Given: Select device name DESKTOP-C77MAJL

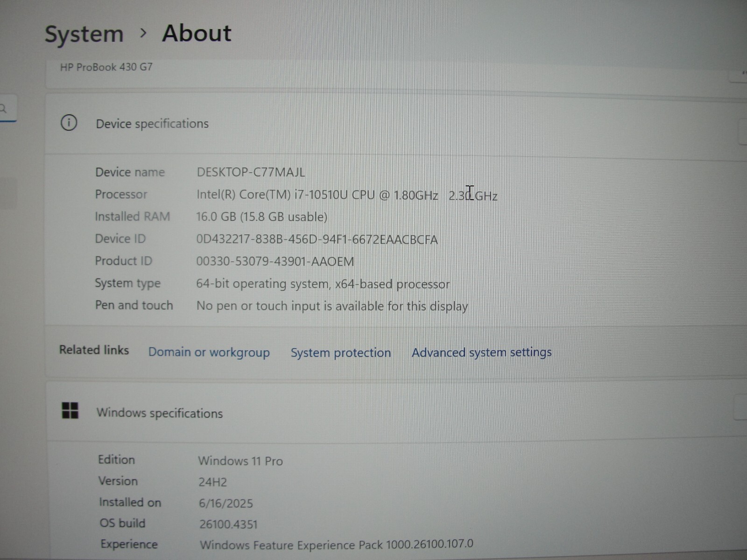Looking at the screenshot, I should tap(251, 172).
